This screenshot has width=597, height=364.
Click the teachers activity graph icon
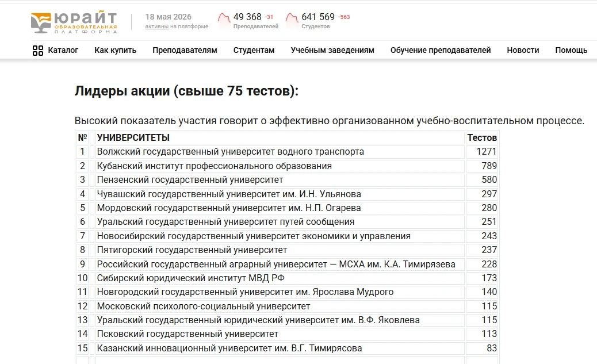[x=224, y=17]
